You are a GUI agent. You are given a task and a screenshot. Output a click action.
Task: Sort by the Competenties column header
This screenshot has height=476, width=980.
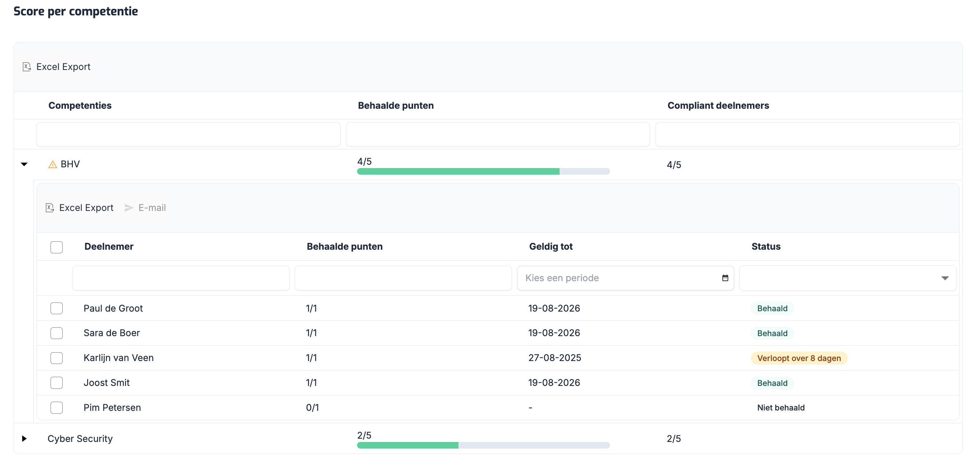pos(80,105)
